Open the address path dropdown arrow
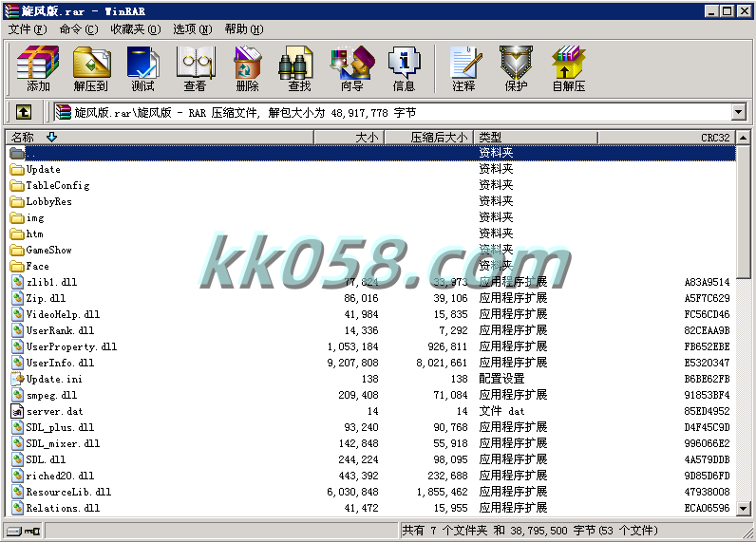The width and height of the screenshot is (756, 542). (x=738, y=112)
